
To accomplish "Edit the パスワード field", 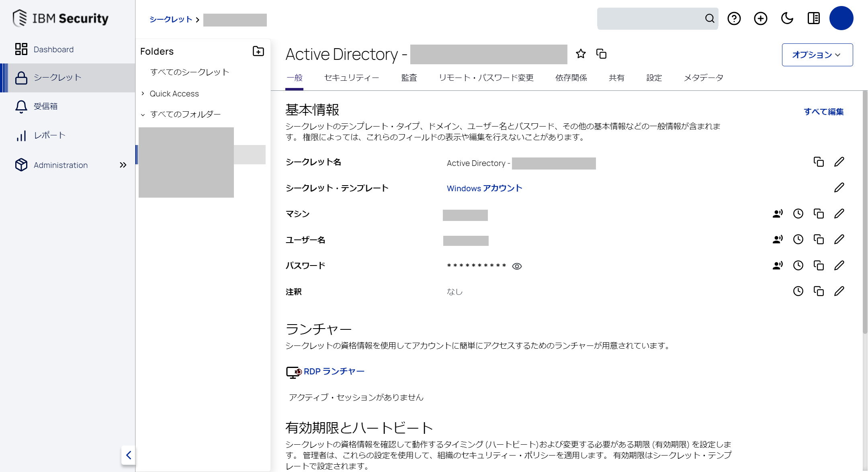I will click(x=839, y=266).
